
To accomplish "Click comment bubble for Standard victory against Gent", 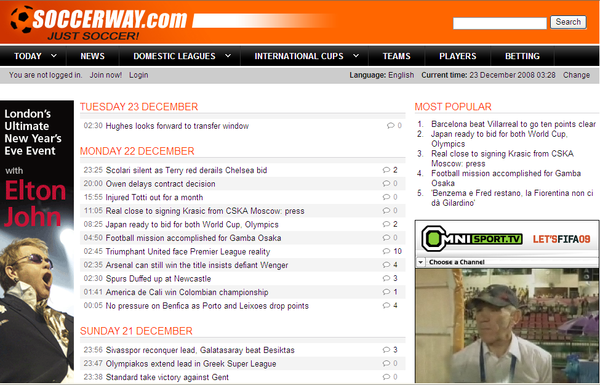I will pos(386,377).
